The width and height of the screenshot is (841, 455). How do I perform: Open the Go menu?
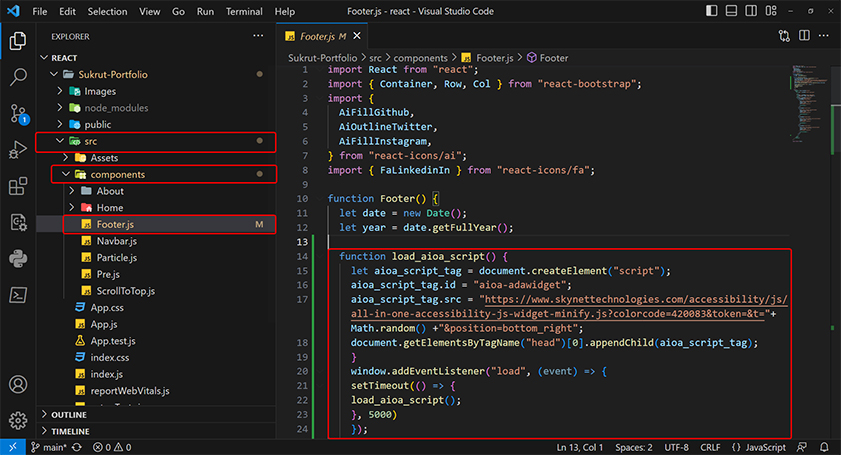coord(178,11)
